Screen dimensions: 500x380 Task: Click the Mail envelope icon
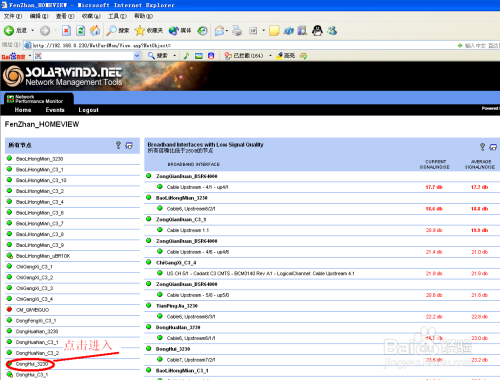tap(219, 31)
